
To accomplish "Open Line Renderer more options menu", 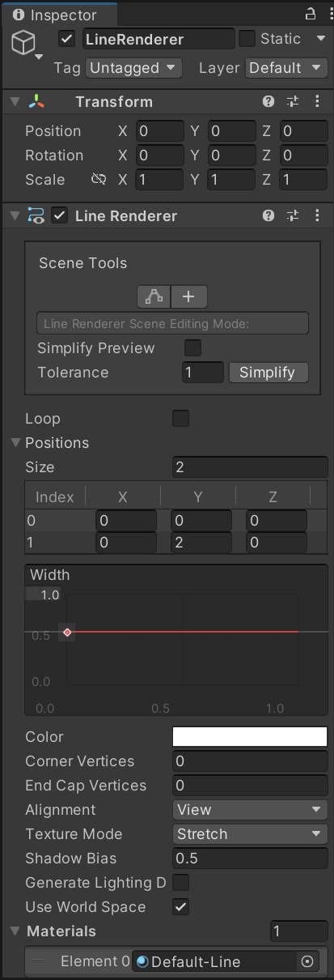I will click(x=317, y=215).
